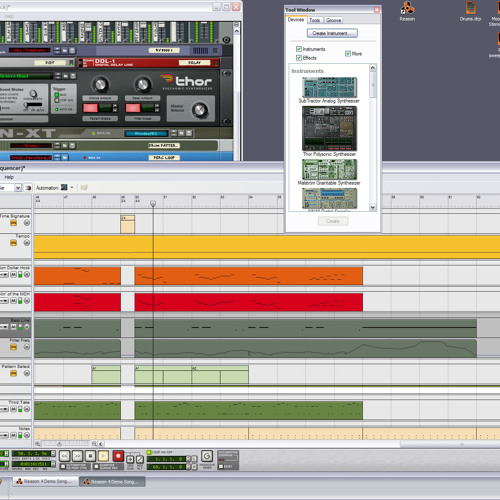Uncheck the Effects checkbox in Tool Window

pyautogui.click(x=299, y=58)
